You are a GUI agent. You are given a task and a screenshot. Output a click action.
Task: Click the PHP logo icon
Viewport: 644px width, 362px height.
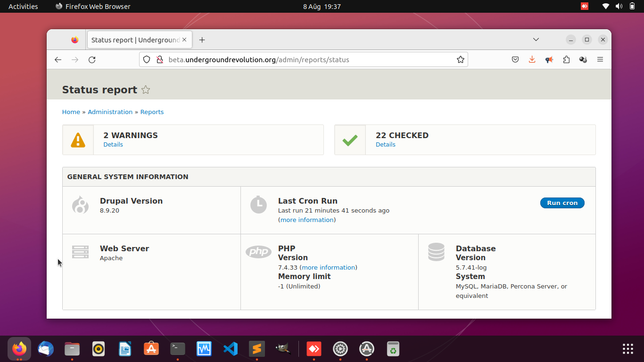[258, 252]
